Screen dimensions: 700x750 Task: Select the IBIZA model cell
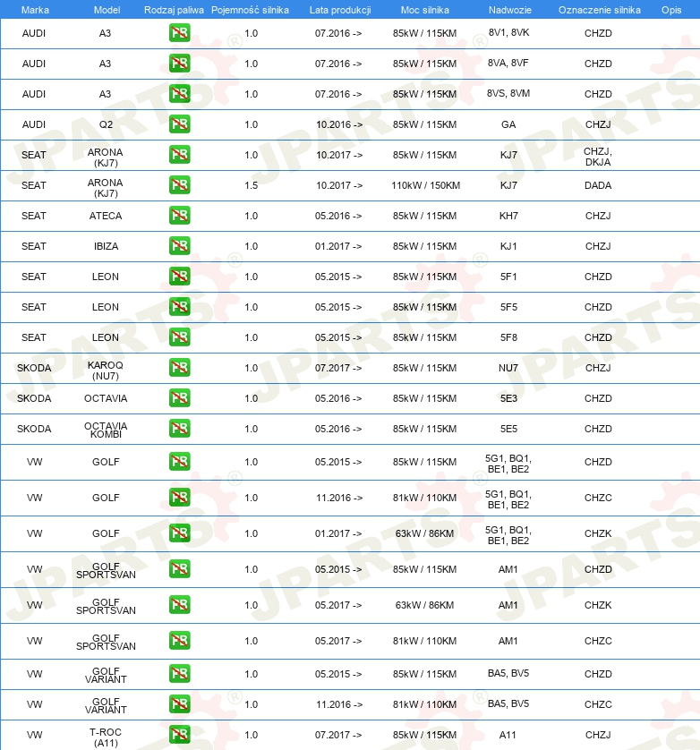[x=106, y=246]
